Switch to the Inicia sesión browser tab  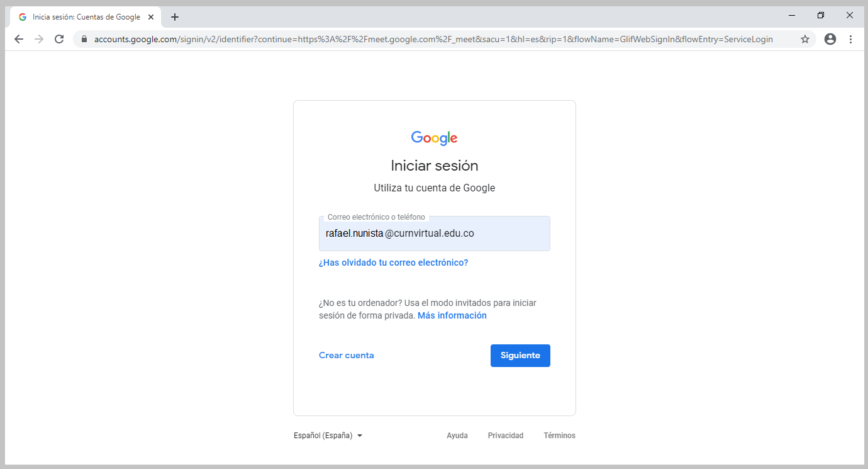(82, 17)
